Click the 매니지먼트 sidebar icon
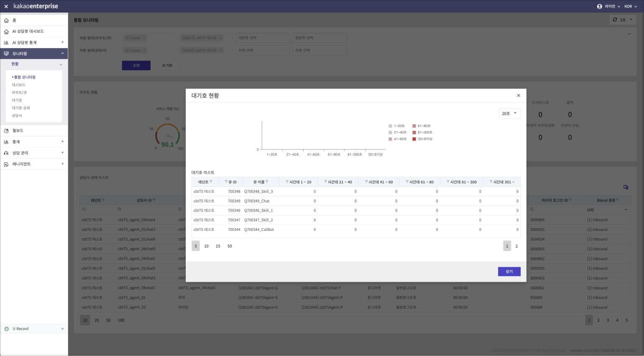This screenshot has height=356, width=644. pyautogui.click(x=6, y=164)
